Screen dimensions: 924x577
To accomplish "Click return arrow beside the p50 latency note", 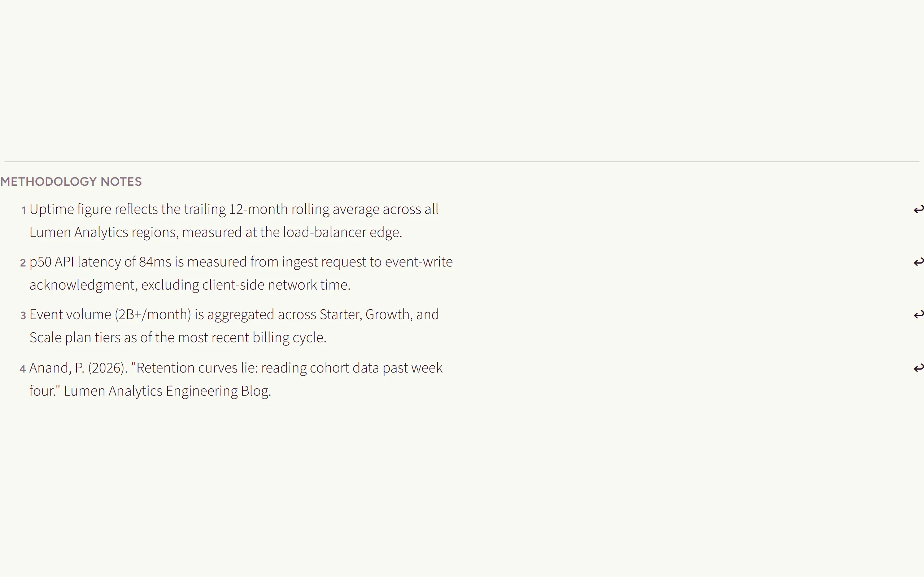I will coord(918,262).
